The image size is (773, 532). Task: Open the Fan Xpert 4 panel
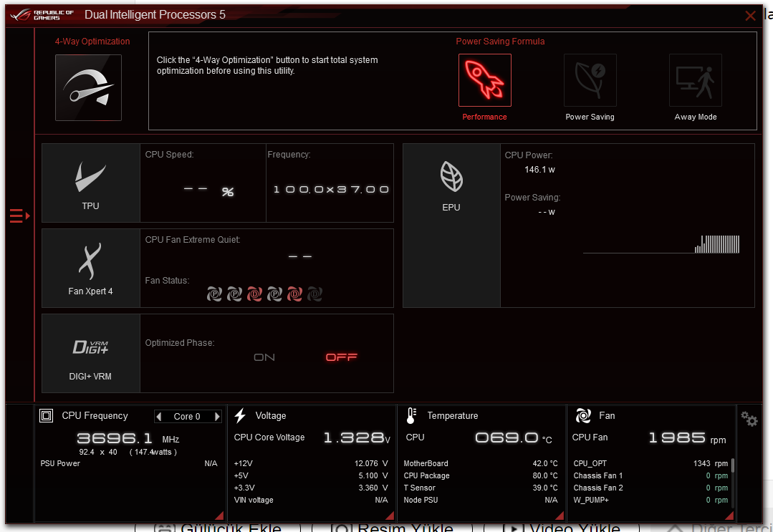[91, 269]
